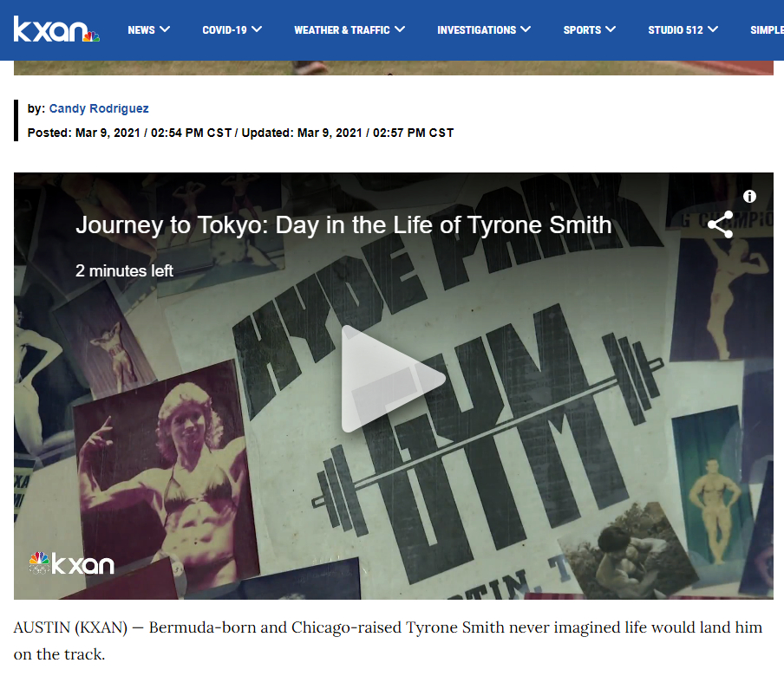Click the '2 minutes left' label
Screen dimensions: 784x676
click(124, 270)
